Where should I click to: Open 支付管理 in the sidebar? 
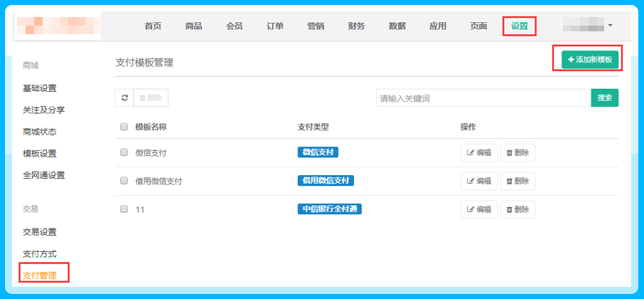(40, 275)
